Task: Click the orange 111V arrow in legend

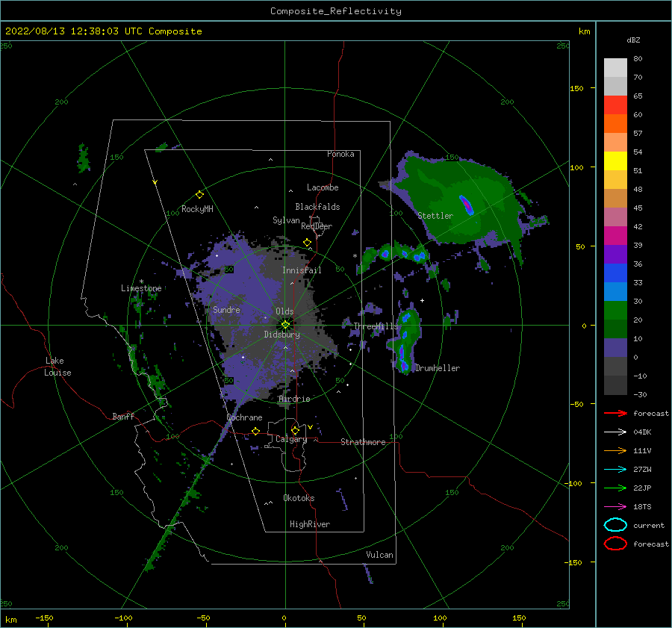Action: [x=615, y=450]
